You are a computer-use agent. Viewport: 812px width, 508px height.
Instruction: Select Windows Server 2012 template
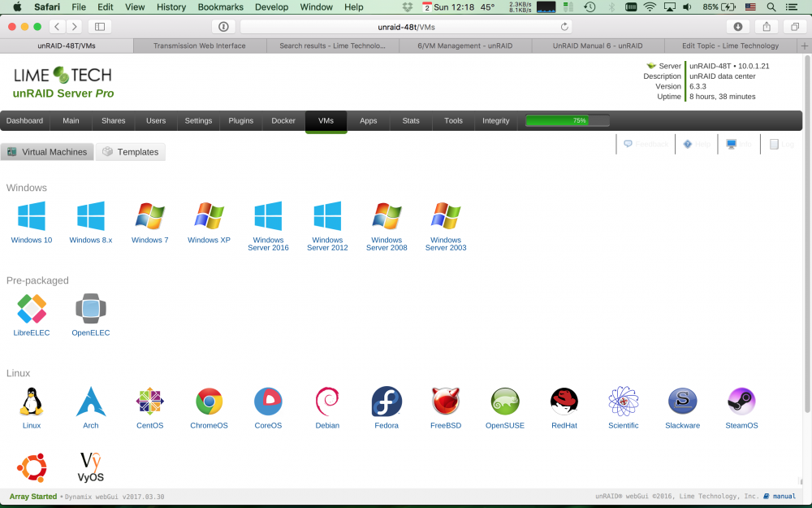[327, 215]
